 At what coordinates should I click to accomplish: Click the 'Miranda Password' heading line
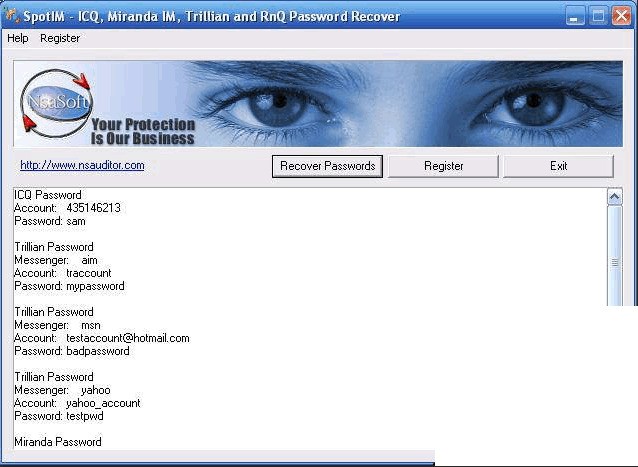58,442
